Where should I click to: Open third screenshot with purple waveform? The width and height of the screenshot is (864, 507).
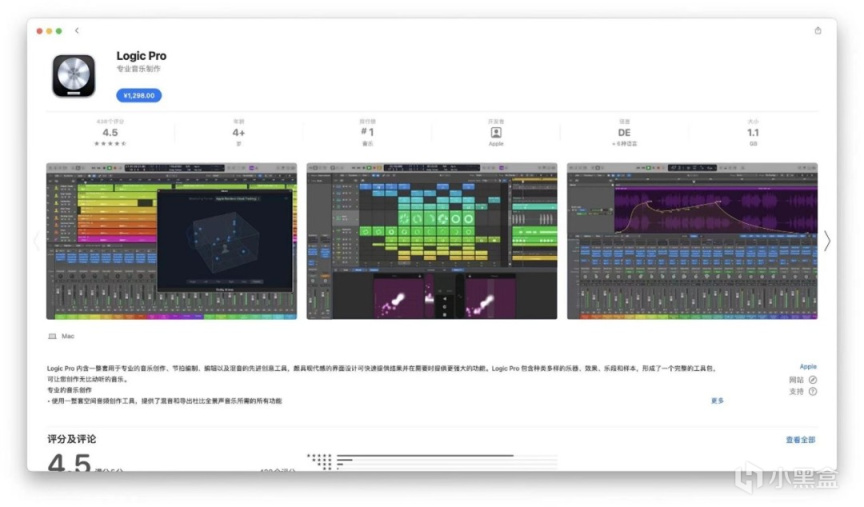click(692, 241)
